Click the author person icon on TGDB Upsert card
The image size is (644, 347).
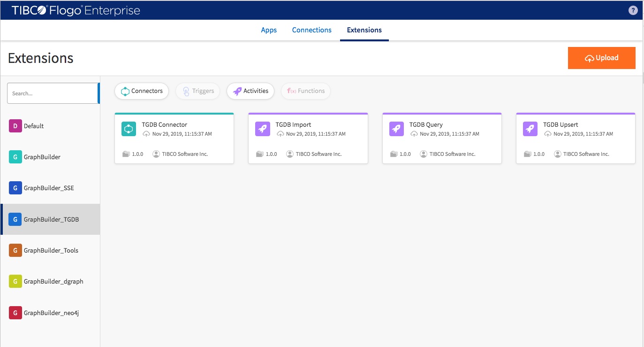[557, 154]
